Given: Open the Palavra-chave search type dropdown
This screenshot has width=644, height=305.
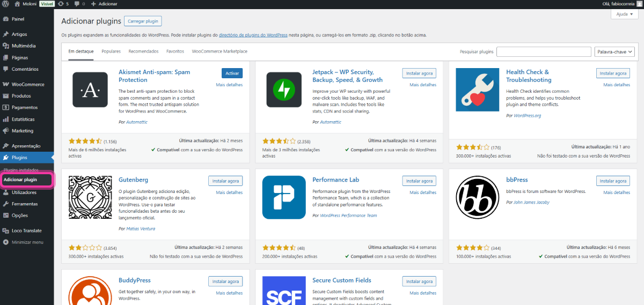Looking at the screenshot, I should point(614,51).
